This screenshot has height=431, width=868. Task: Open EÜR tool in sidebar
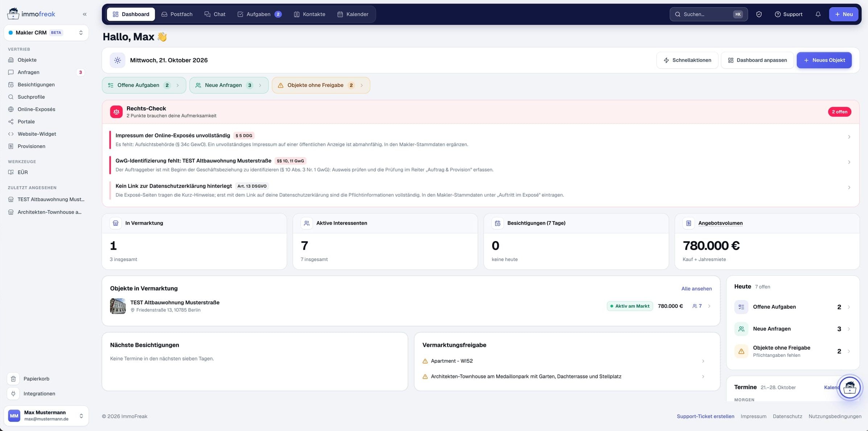tap(46, 172)
